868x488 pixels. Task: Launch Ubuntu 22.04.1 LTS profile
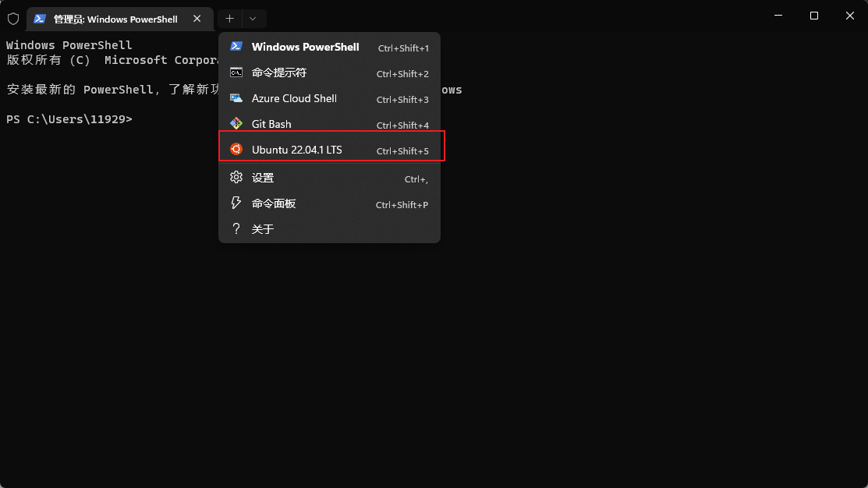(x=329, y=150)
